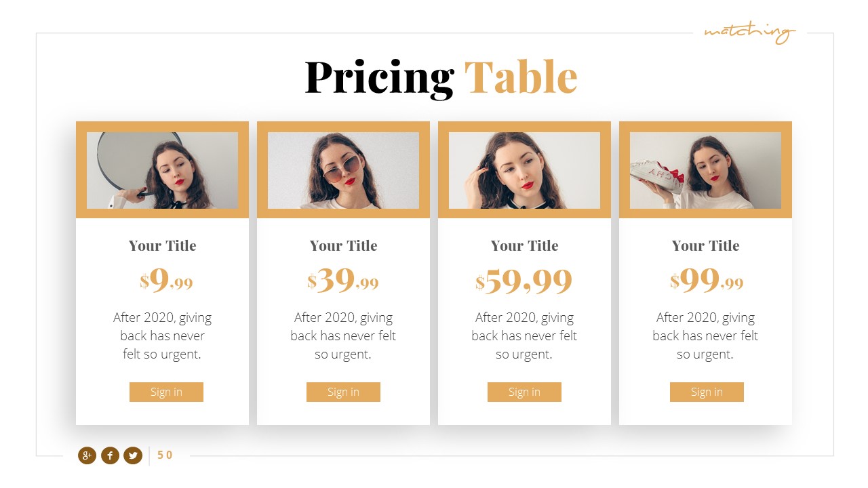Click the $9.99 price text
The height and width of the screenshot is (488, 868).
[x=167, y=281]
